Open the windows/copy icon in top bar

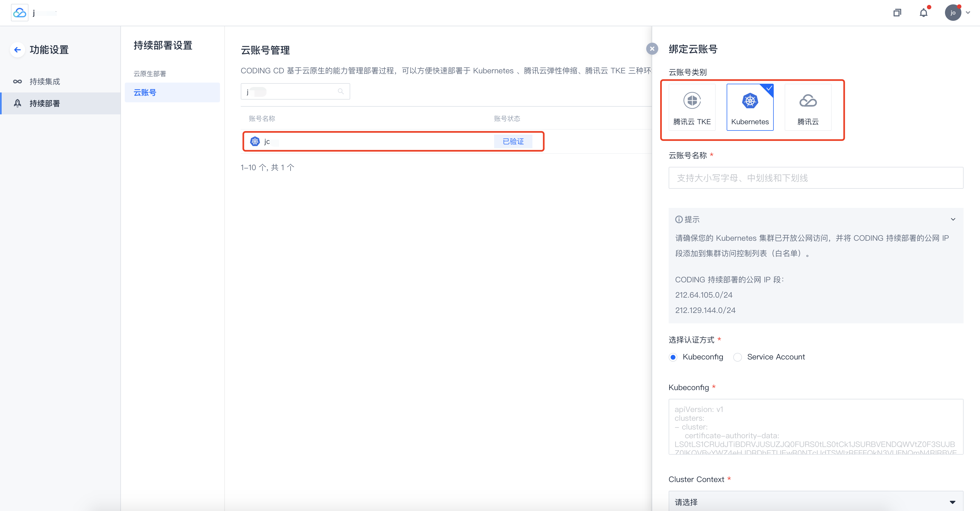pos(897,13)
